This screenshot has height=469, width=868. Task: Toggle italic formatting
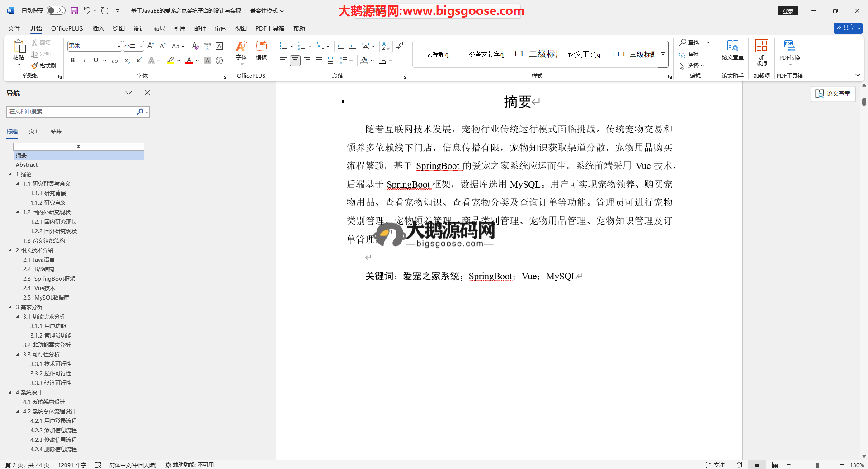click(84, 61)
